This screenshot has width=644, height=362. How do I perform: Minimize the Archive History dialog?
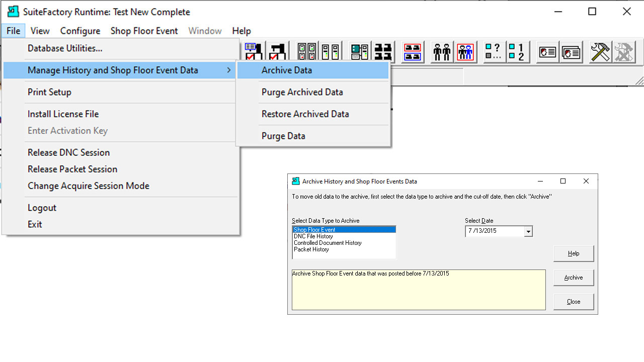540,181
